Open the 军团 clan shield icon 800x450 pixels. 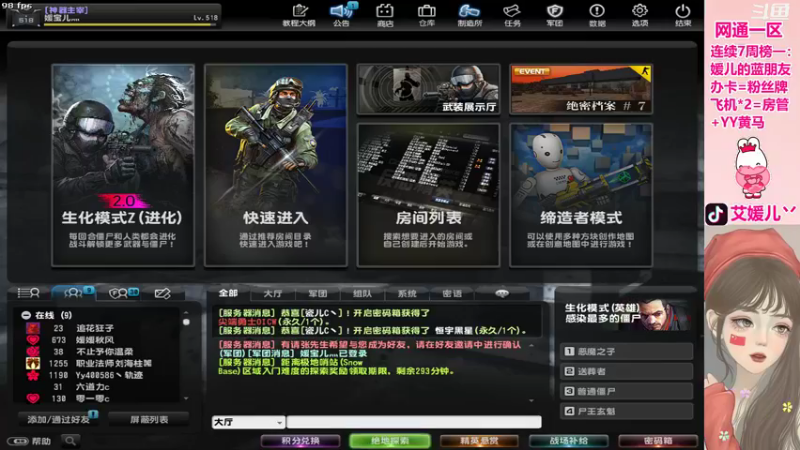pos(555,15)
